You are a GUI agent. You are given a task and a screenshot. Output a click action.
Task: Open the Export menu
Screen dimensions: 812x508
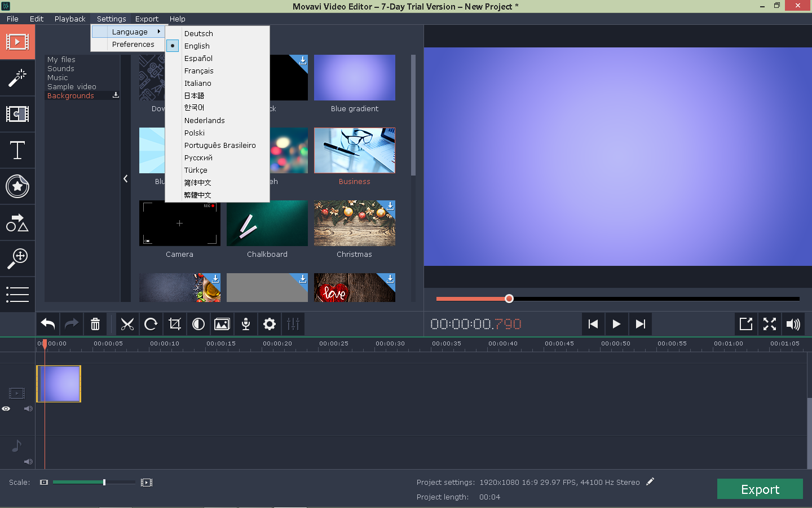(147, 19)
